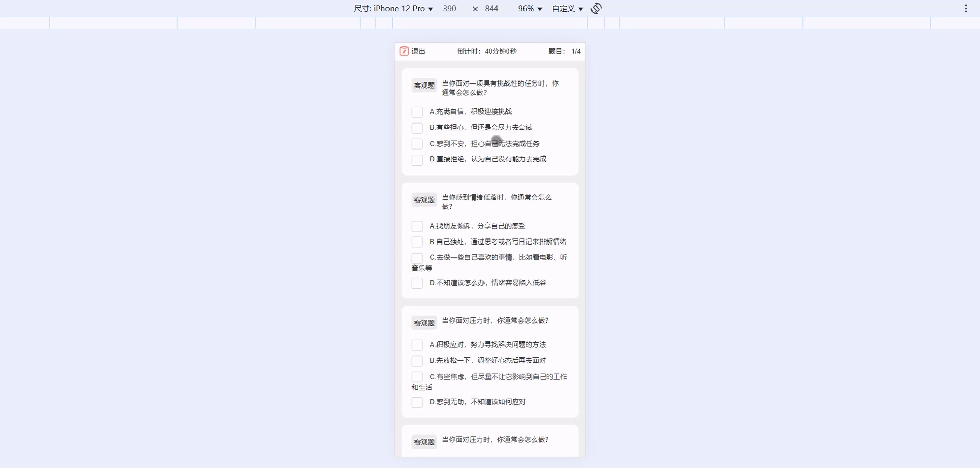Open the three-dot more options menu
The width and height of the screenshot is (980, 468).
966,8
